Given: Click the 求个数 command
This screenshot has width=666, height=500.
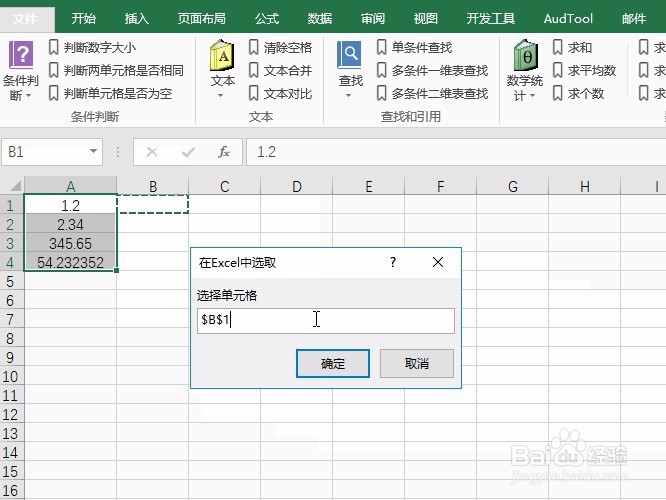Looking at the screenshot, I should [578, 93].
